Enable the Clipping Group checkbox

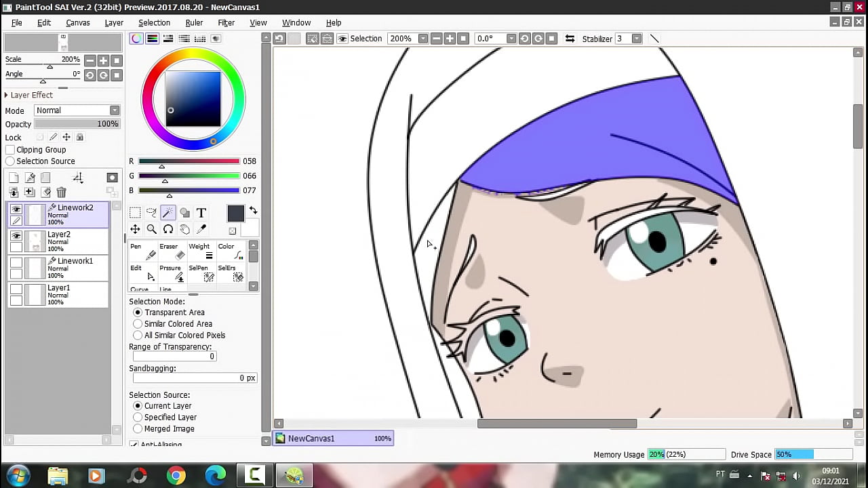coord(10,150)
